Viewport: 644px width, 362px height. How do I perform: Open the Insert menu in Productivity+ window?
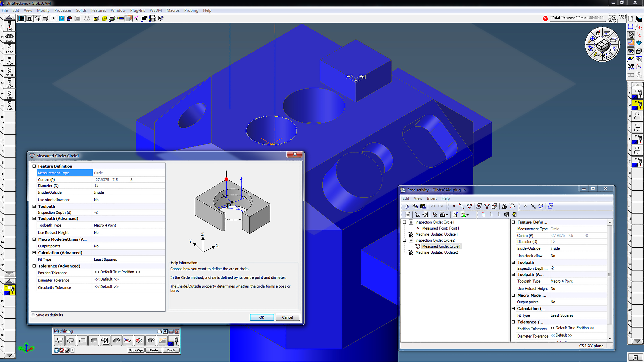[431, 198]
